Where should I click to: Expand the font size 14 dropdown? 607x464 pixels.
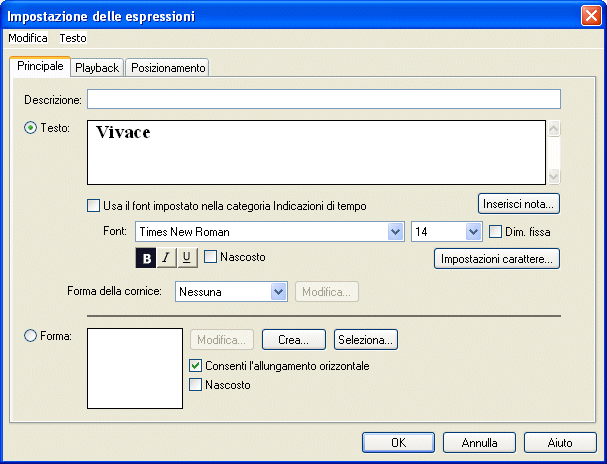tap(473, 232)
